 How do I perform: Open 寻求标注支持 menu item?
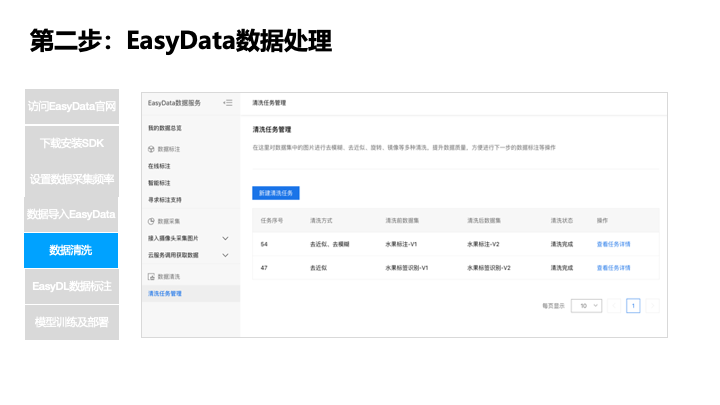[164, 200]
